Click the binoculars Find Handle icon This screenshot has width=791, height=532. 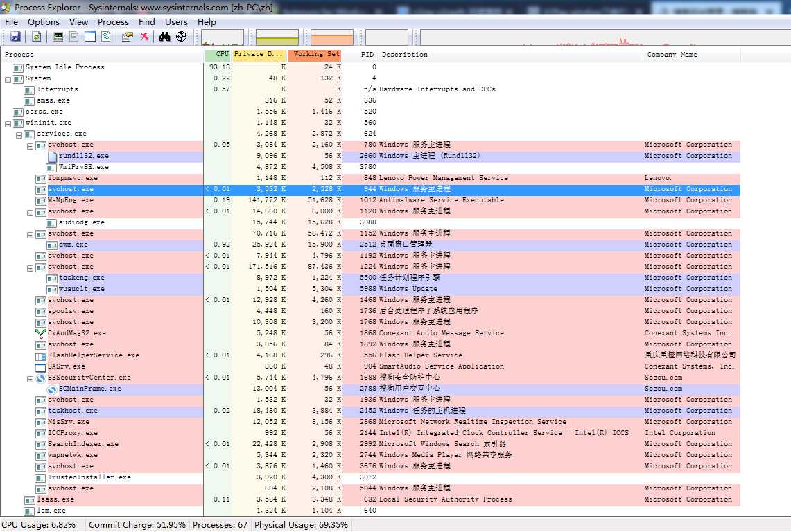[165, 37]
